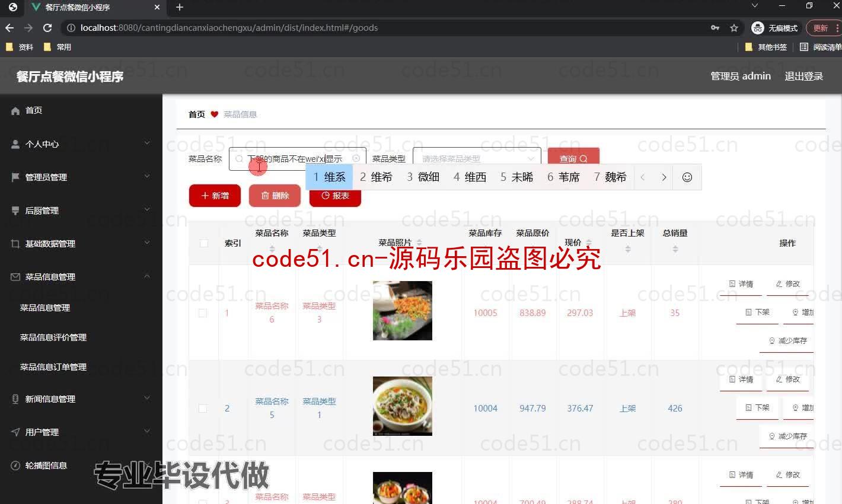Click the 查询 search button

573,159
